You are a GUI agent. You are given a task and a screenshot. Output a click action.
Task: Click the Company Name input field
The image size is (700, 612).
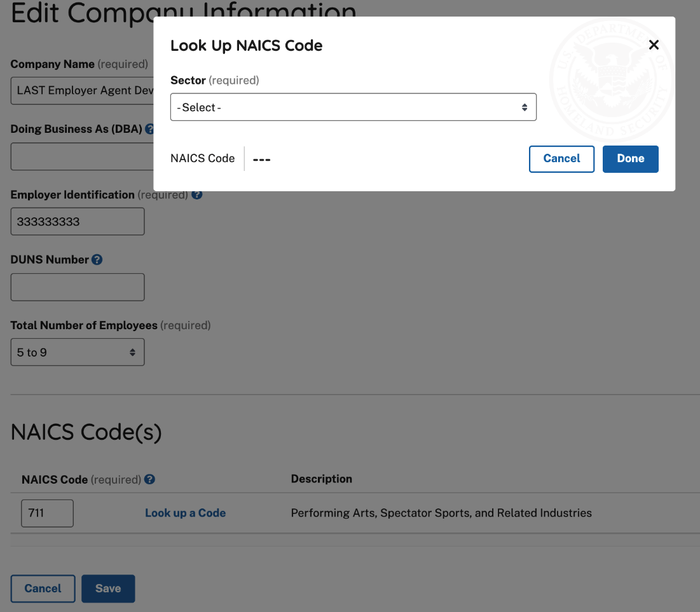(x=82, y=91)
